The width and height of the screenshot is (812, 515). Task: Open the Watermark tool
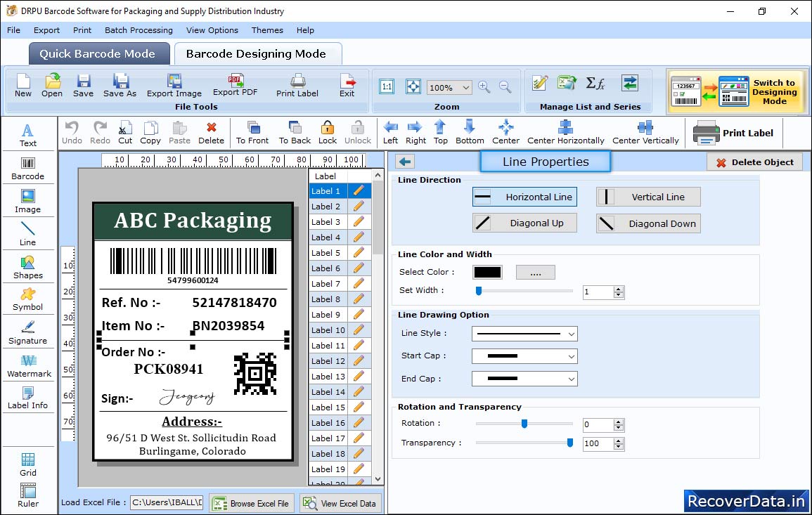click(x=28, y=366)
